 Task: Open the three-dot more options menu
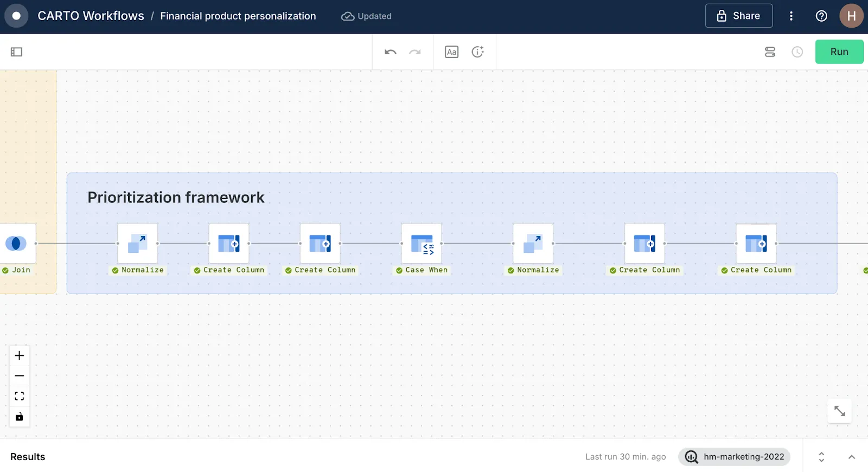(x=791, y=16)
